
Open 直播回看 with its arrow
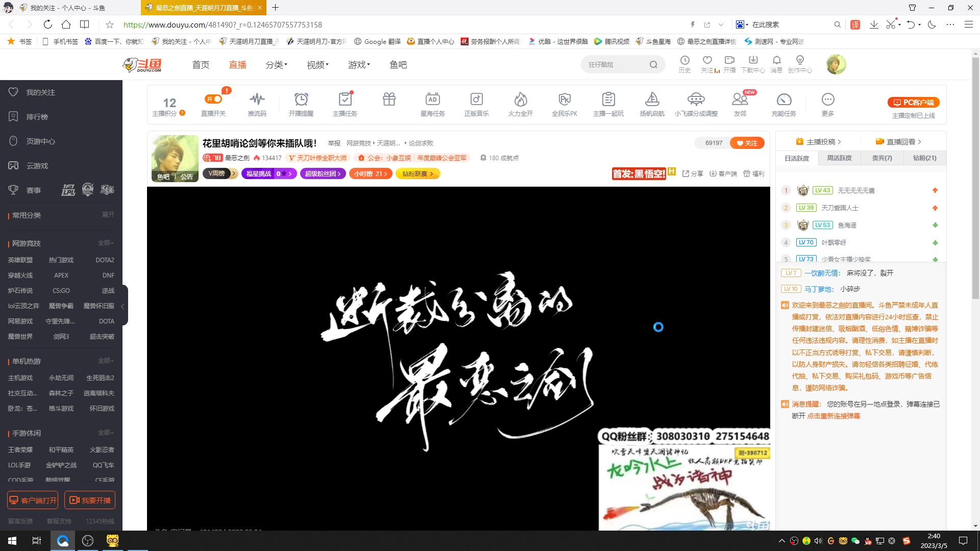tap(898, 141)
